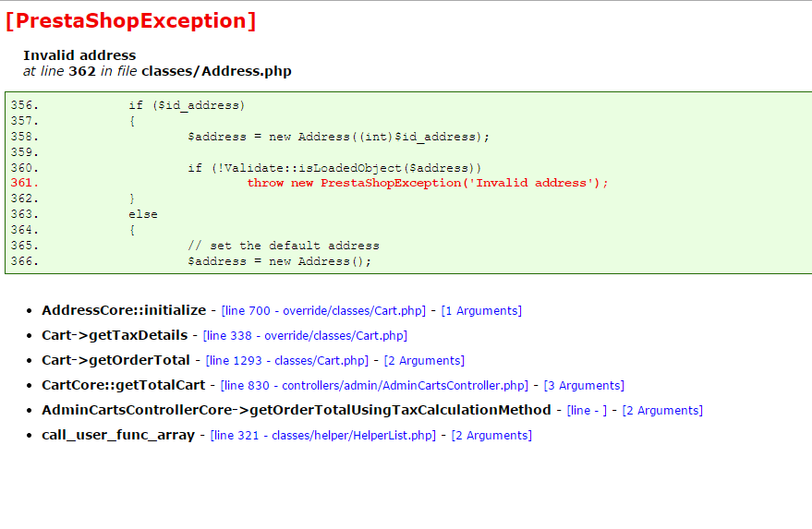Click the Cart->getOrderTotal trace entry
The height and width of the screenshot is (529, 812).
(116, 360)
